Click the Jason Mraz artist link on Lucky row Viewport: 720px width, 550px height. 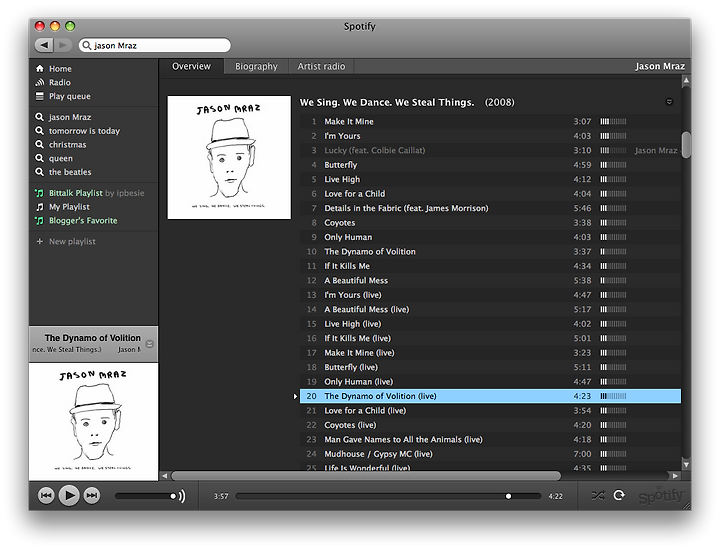(x=656, y=150)
